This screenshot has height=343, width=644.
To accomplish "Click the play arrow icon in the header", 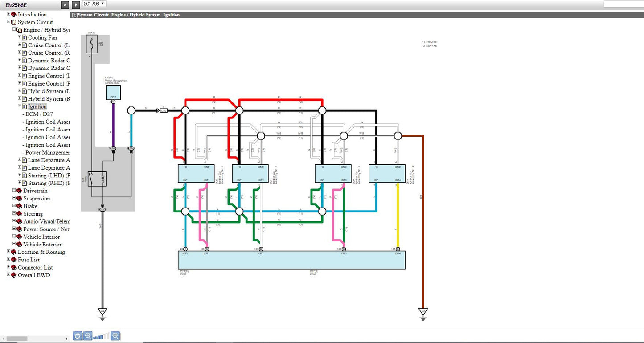I will tap(76, 4).
